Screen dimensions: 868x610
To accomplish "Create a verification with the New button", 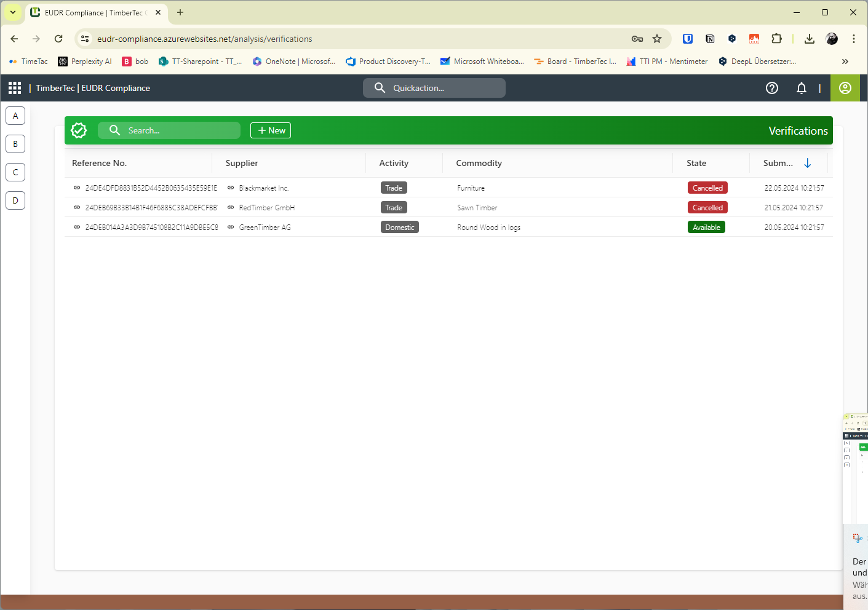I will (270, 130).
